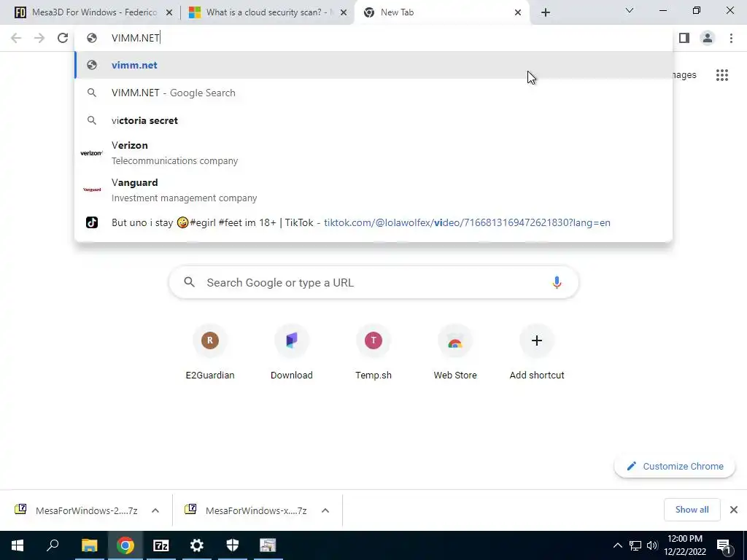The height and width of the screenshot is (560, 747).
Task: Pick the Vanguard suggestion
Action: coord(373,190)
